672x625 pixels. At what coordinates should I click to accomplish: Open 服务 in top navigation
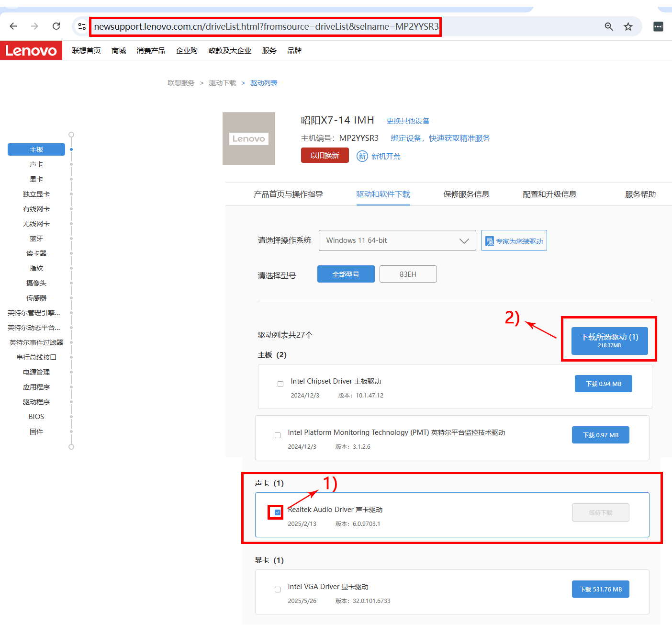point(269,50)
